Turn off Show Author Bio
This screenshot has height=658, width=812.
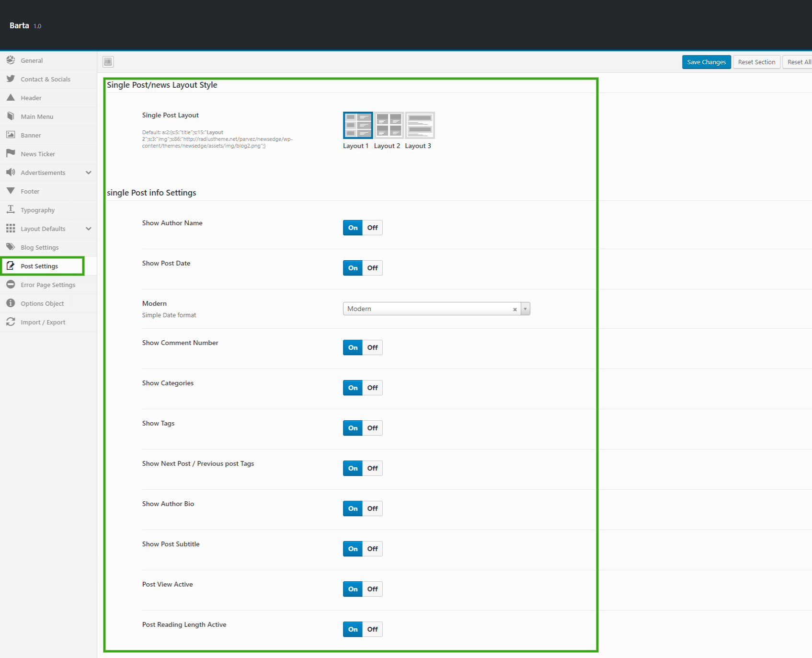point(373,508)
